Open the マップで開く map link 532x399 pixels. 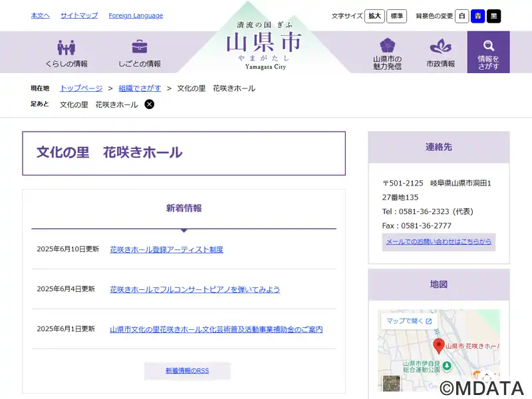click(409, 321)
